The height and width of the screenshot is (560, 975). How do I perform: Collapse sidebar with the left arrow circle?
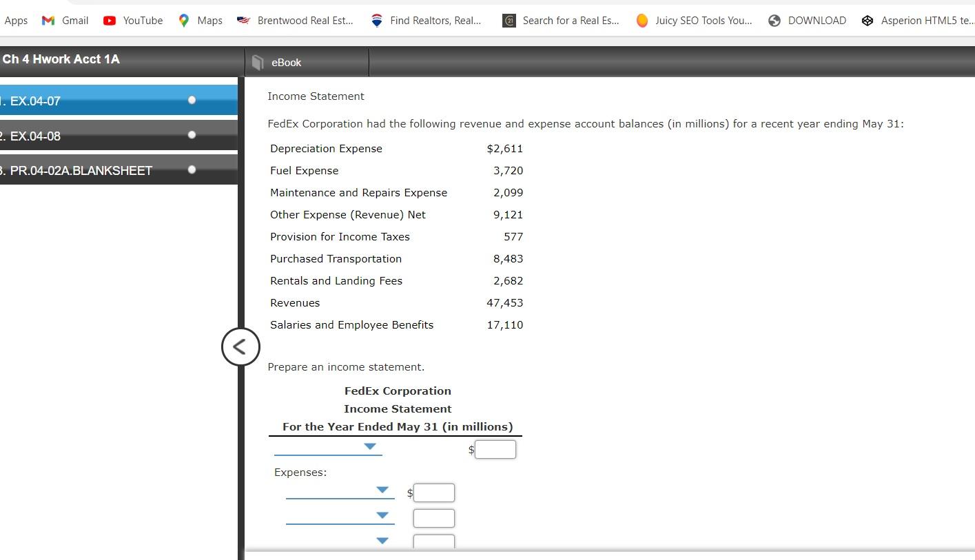(240, 346)
